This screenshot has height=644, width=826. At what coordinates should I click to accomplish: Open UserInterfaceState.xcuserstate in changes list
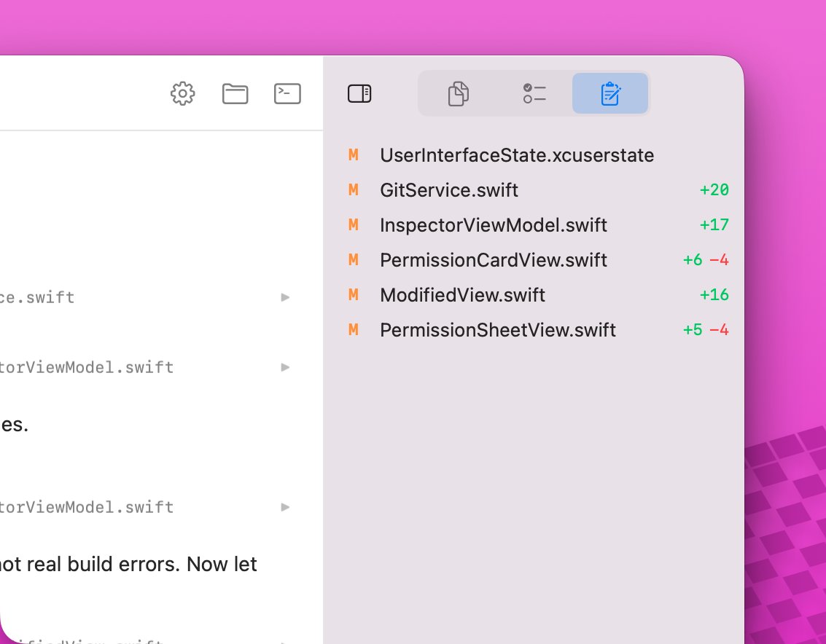[538, 155]
